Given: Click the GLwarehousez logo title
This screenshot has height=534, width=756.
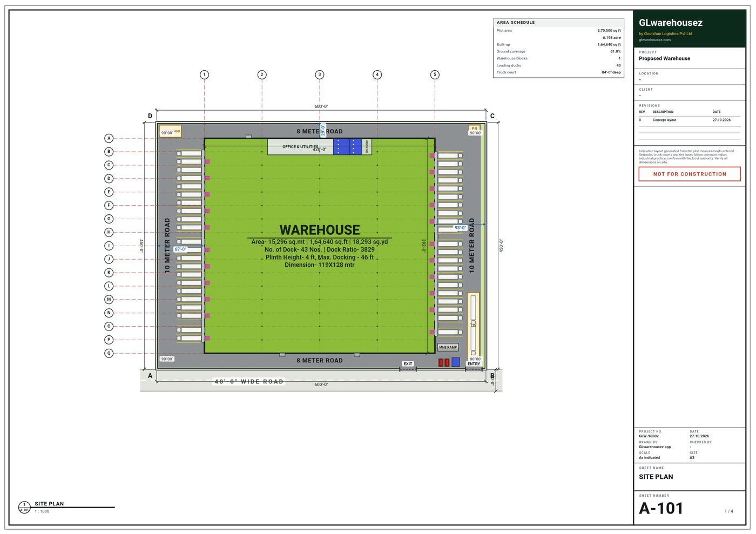Looking at the screenshot, I should pyautogui.click(x=671, y=23).
